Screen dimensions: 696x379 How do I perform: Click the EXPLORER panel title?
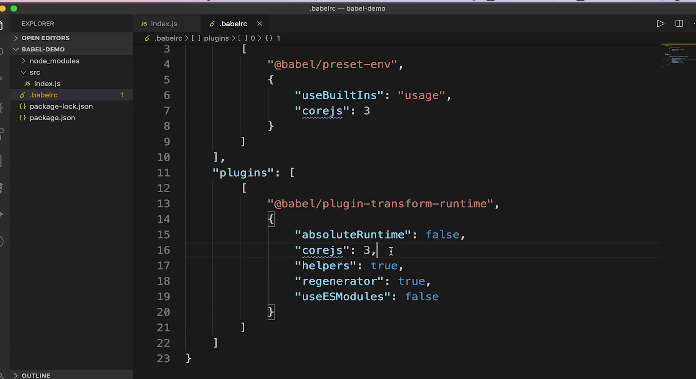[38, 24]
